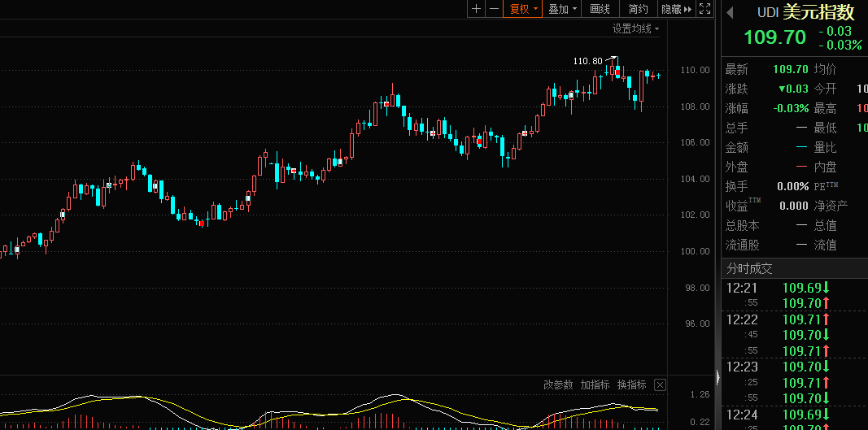
Task: Collapse right panel using the splitter arrow
Action: [x=718, y=377]
